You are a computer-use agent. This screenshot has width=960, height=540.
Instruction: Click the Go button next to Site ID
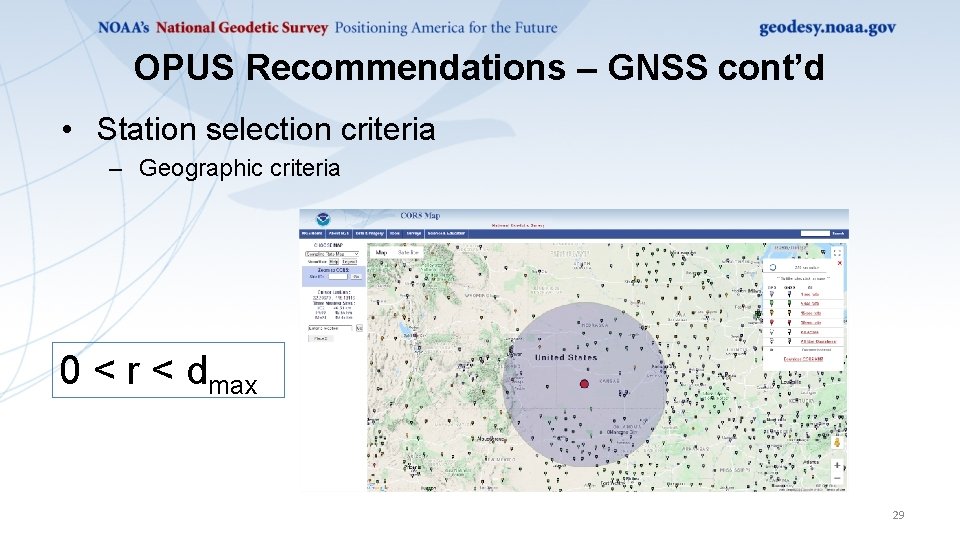(356, 277)
